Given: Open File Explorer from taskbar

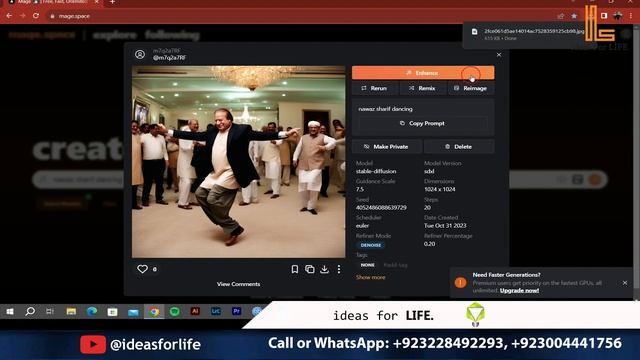Looking at the screenshot, I should [71, 312].
